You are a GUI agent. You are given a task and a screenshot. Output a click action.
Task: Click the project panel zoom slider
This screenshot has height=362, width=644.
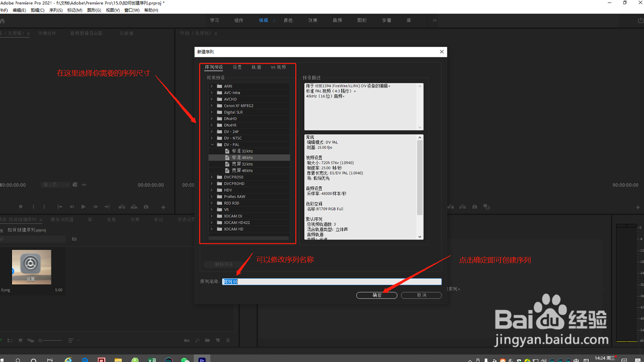pyautogui.click(x=50, y=340)
